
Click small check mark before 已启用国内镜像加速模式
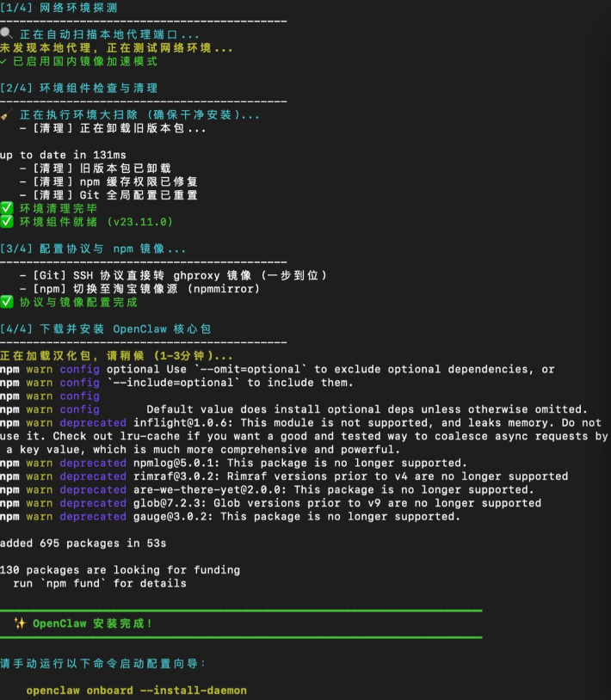(3, 62)
